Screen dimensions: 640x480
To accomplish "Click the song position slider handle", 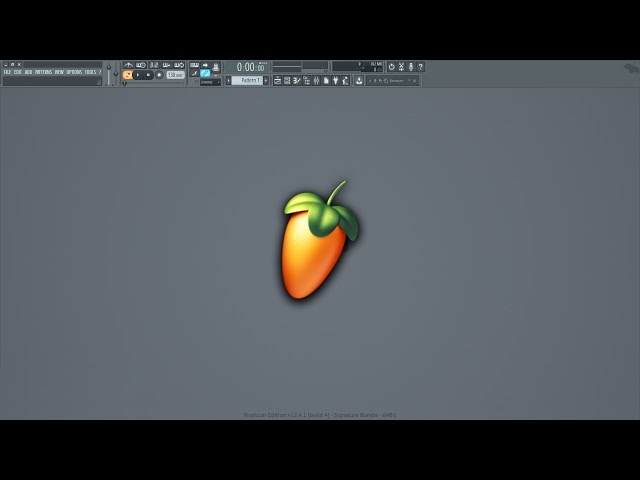I will [x=124, y=83].
